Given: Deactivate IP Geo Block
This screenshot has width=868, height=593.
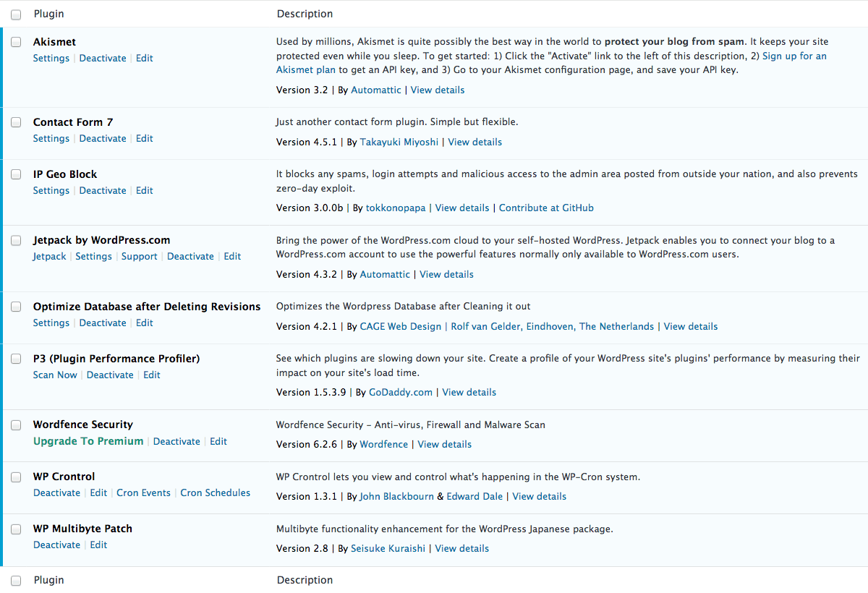Looking at the screenshot, I should [x=103, y=190].
